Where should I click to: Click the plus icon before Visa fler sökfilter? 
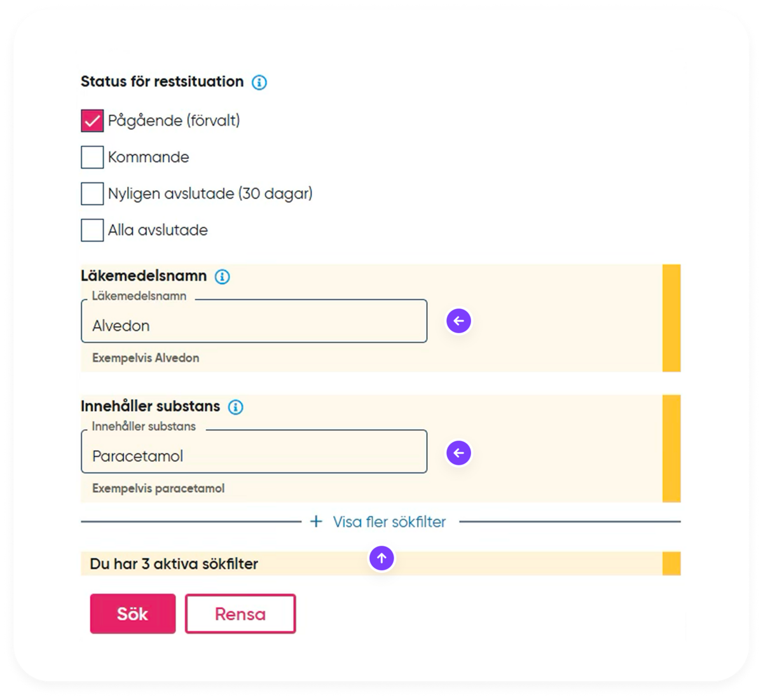coord(316,522)
